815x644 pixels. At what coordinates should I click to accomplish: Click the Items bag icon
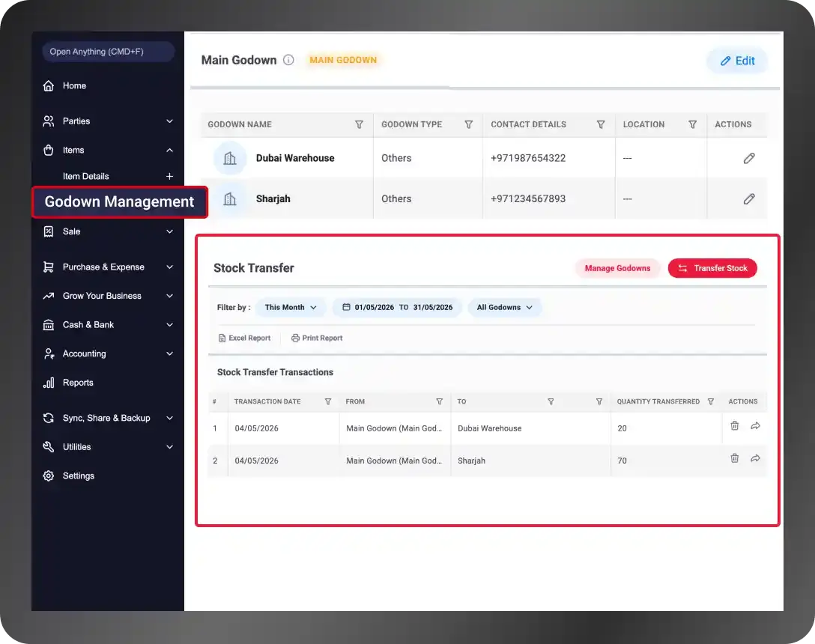[49, 151]
